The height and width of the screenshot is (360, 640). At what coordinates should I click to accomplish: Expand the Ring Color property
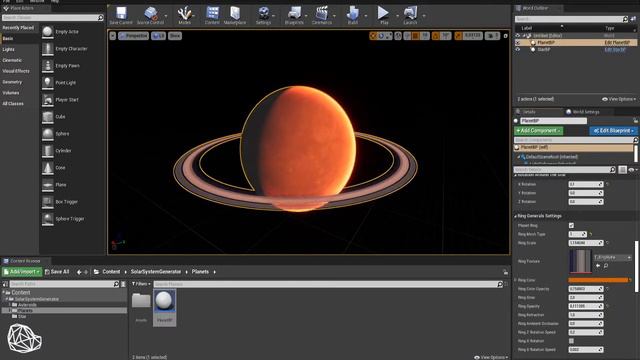(516, 280)
